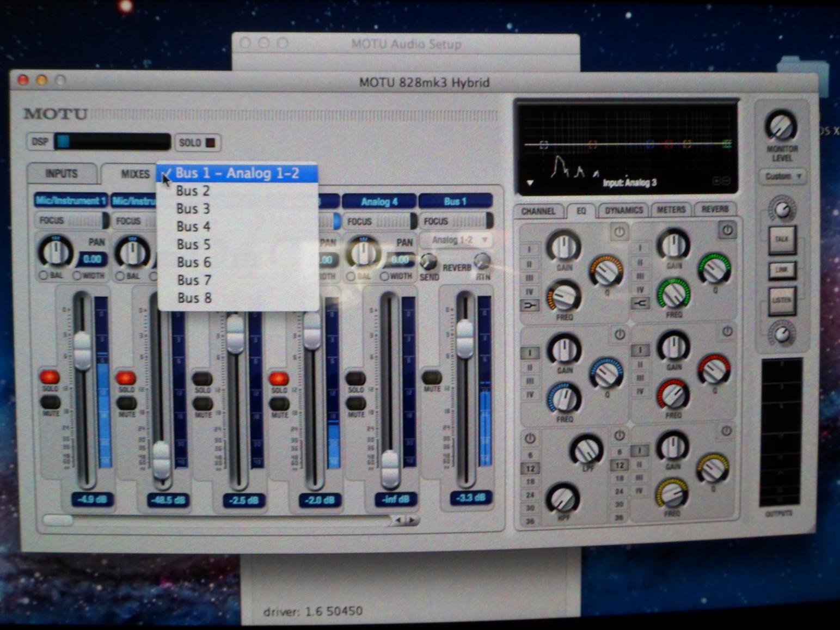
Task: Toggle power button of the blue EQ band
Action: point(620,334)
